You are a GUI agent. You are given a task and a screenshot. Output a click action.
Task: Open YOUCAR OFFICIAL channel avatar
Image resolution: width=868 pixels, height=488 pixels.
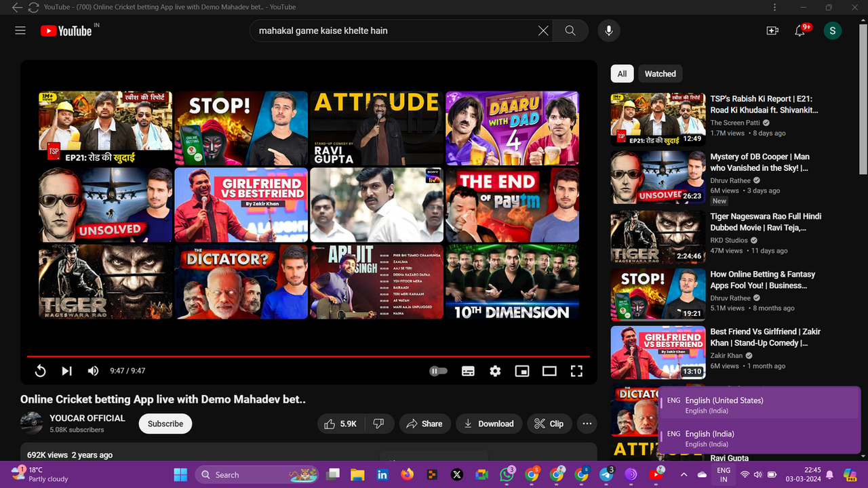(x=31, y=423)
